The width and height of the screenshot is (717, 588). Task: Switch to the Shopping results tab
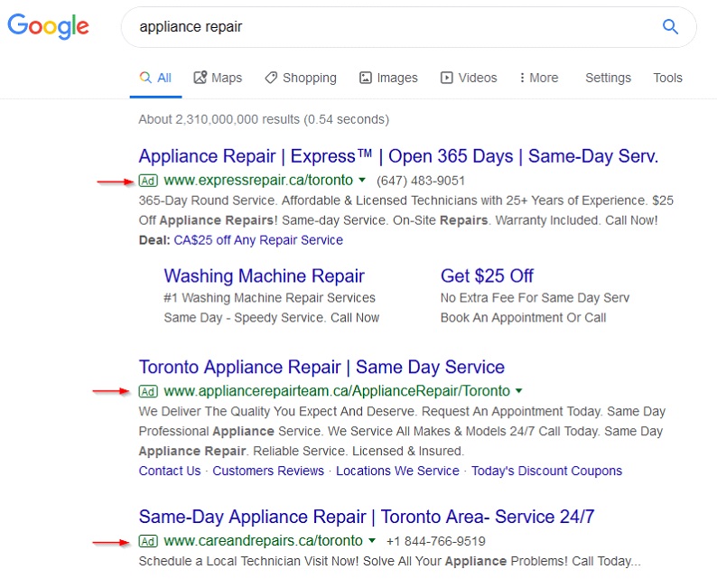pyautogui.click(x=301, y=78)
